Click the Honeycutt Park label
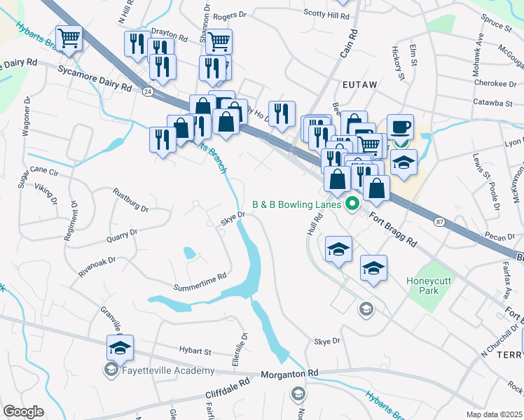The image size is (524, 420). (429, 286)
